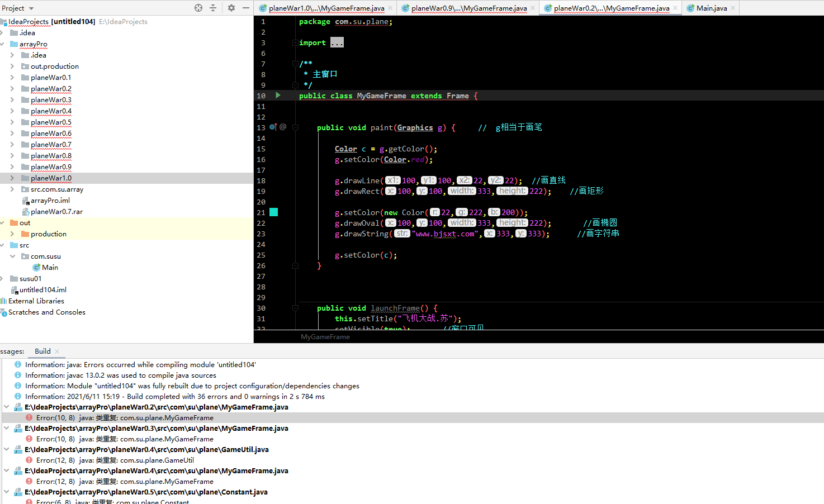Switch to Main.java tab
The width and height of the screenshot is (824, 504).
[711, 8]
